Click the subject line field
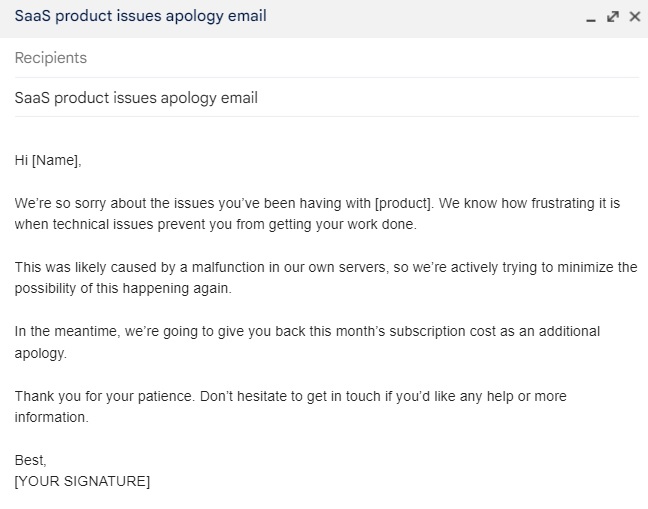This screenshot has height=509, width=648. (300, 98)
